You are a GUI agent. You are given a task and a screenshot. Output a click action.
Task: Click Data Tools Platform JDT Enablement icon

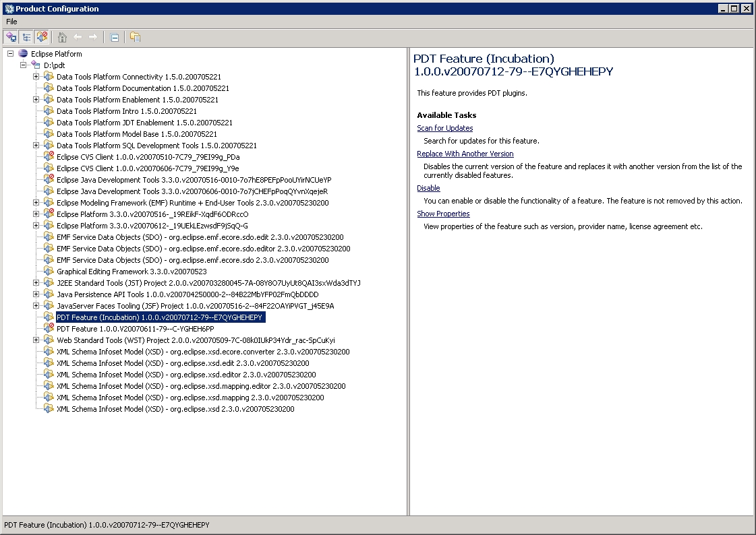coord(49,123)
